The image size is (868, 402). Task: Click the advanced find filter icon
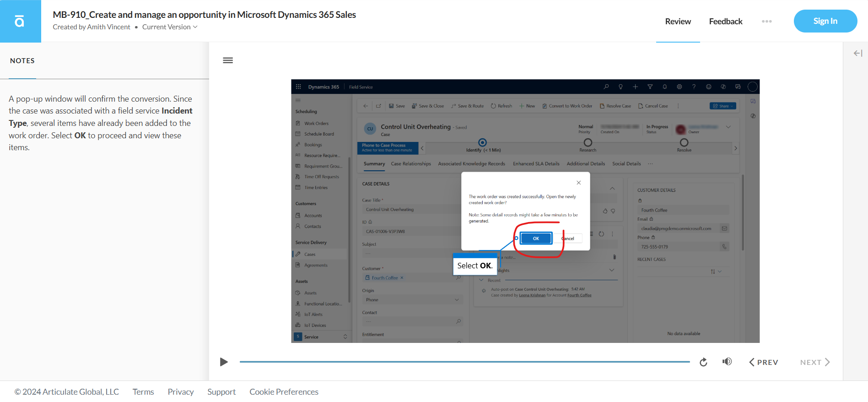(x=650, y=87)
